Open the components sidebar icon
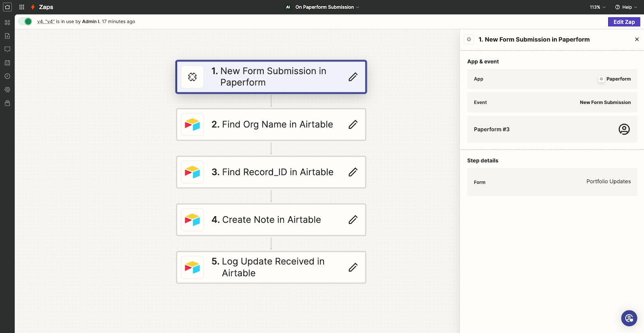 coord(7,23)
